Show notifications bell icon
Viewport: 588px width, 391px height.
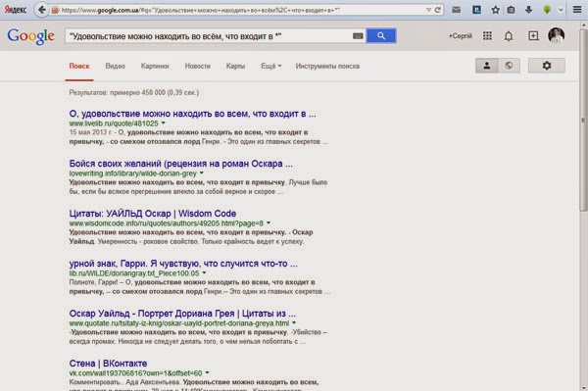(x=509, y=36)
